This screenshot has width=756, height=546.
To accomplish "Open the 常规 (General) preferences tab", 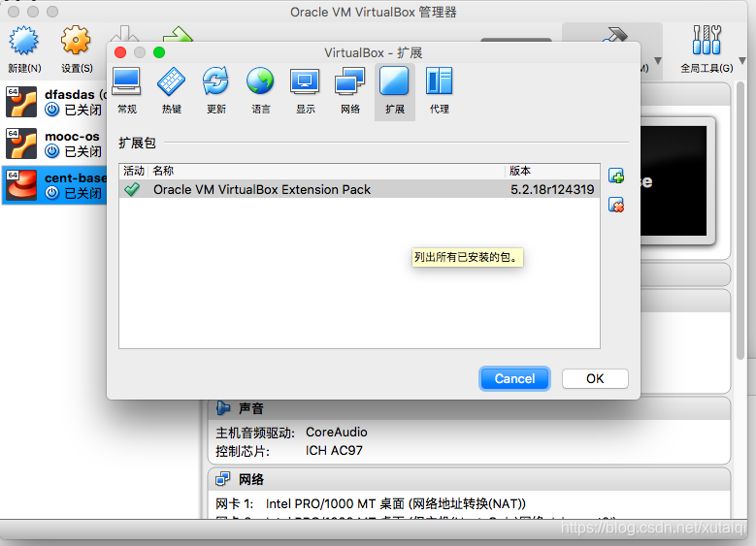I will (127, 91).
